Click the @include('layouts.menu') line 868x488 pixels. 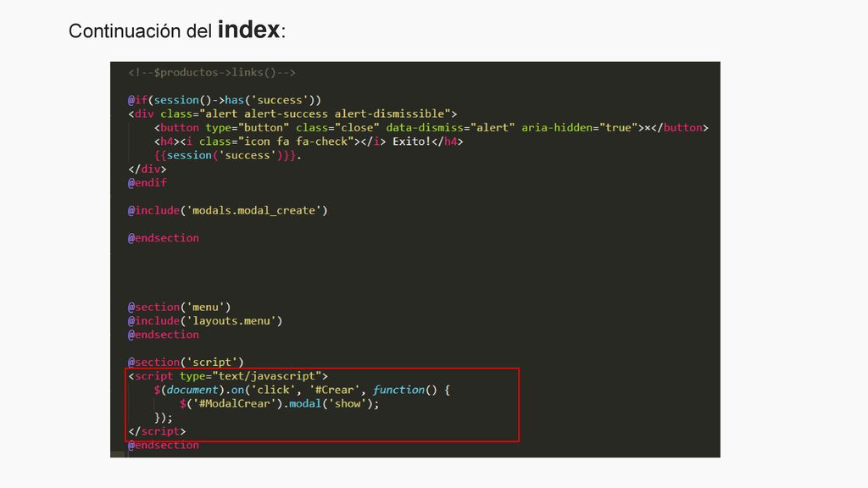[x=205, y=321]
